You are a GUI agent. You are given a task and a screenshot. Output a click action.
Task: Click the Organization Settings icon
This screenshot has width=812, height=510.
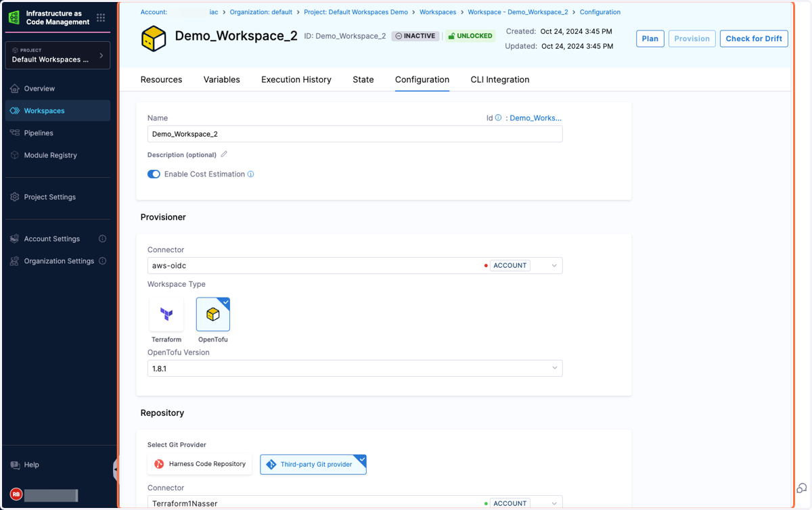(15, 261)
